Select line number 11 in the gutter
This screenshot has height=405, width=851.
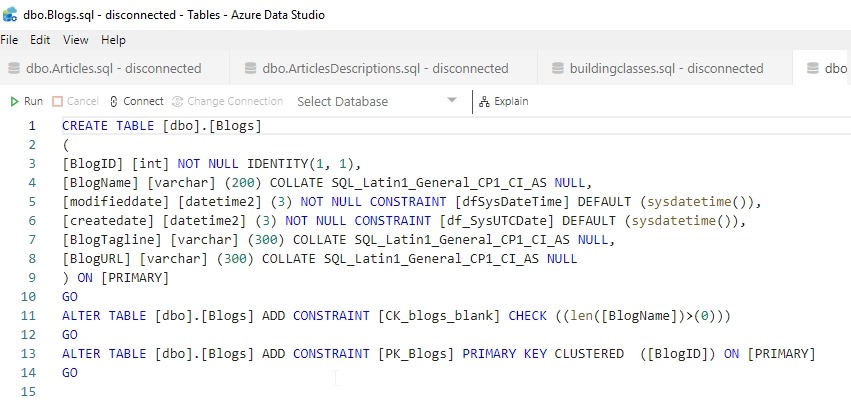point(29,316)
